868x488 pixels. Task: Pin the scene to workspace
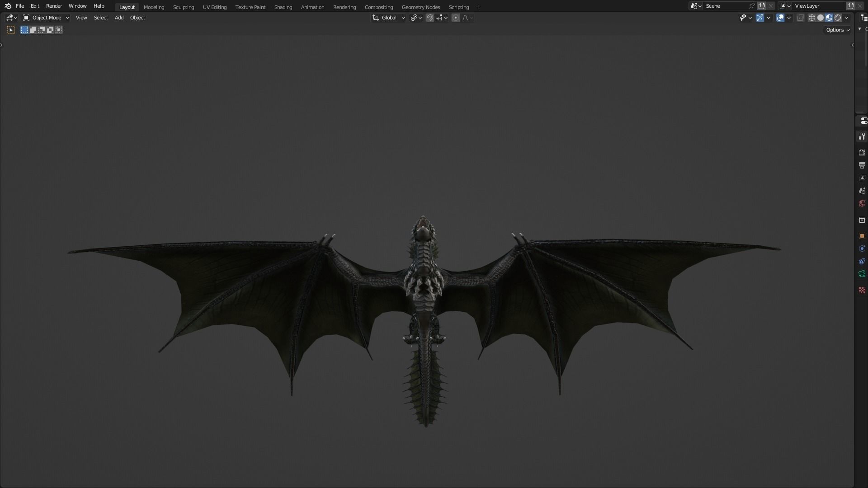752,6
